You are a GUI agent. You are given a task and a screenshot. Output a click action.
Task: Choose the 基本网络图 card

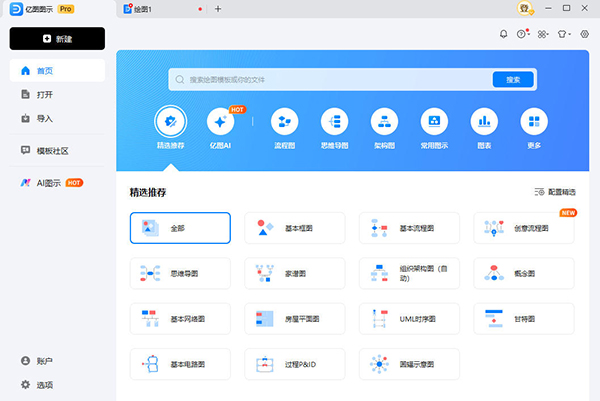pyautogui.click(x=180, y=319)
